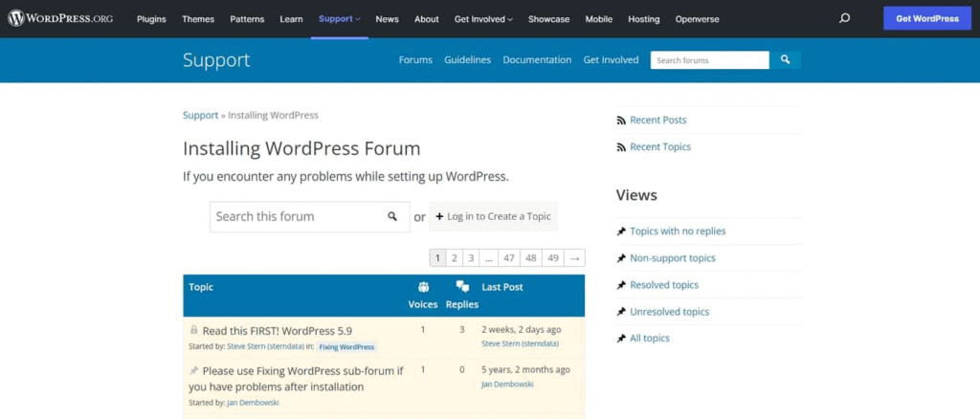
Task: Click the RSS icon next to Recent Posts
Action: 621,120
